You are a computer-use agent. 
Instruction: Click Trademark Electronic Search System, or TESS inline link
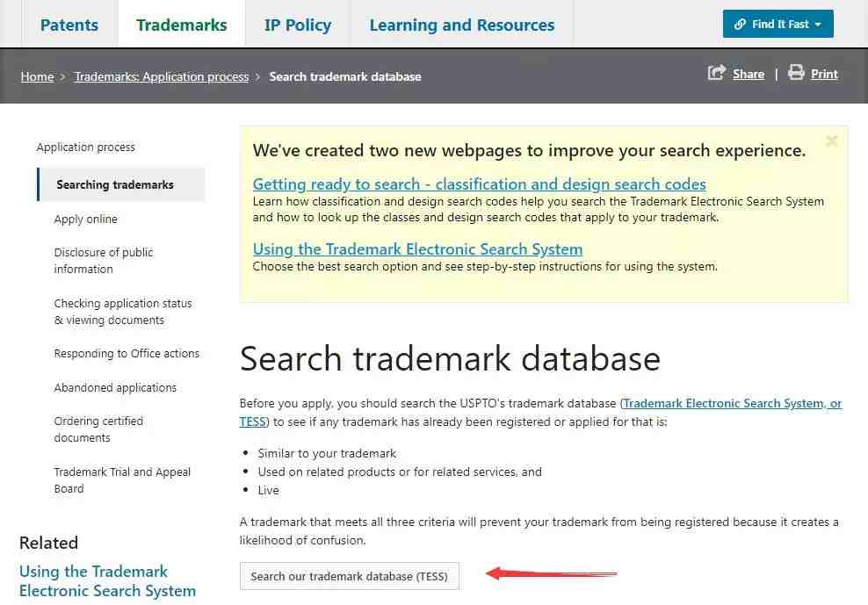[x=733, y=404]
